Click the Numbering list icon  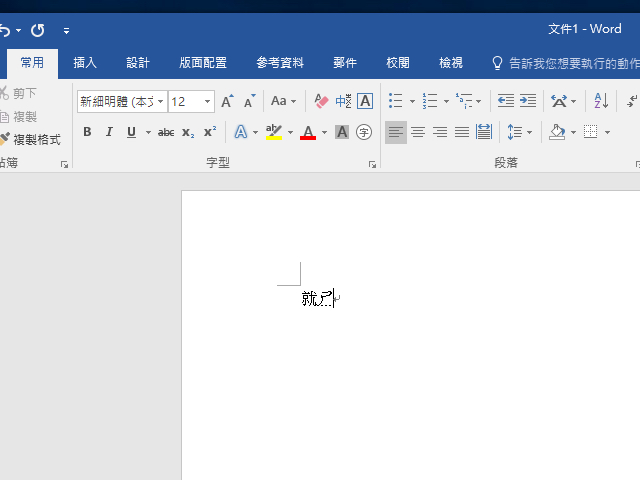click(430, 101)
